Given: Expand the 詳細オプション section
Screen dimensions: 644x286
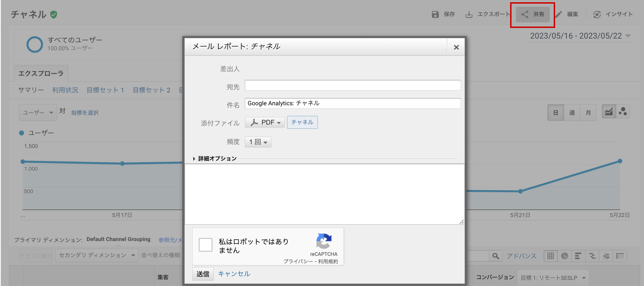Looking at the screenshot, I should [215, 159].
